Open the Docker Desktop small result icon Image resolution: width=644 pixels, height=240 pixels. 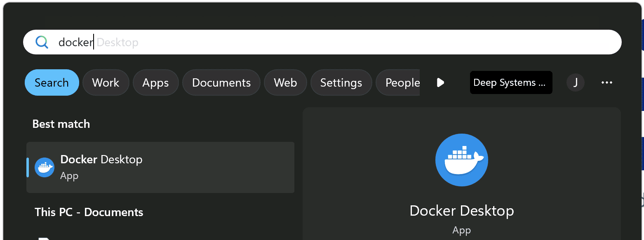point(44,167)
